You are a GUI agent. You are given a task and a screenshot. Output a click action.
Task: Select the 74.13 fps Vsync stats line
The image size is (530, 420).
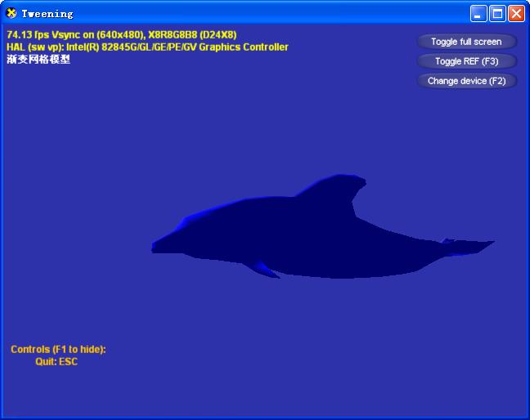(x=122, y=35)
